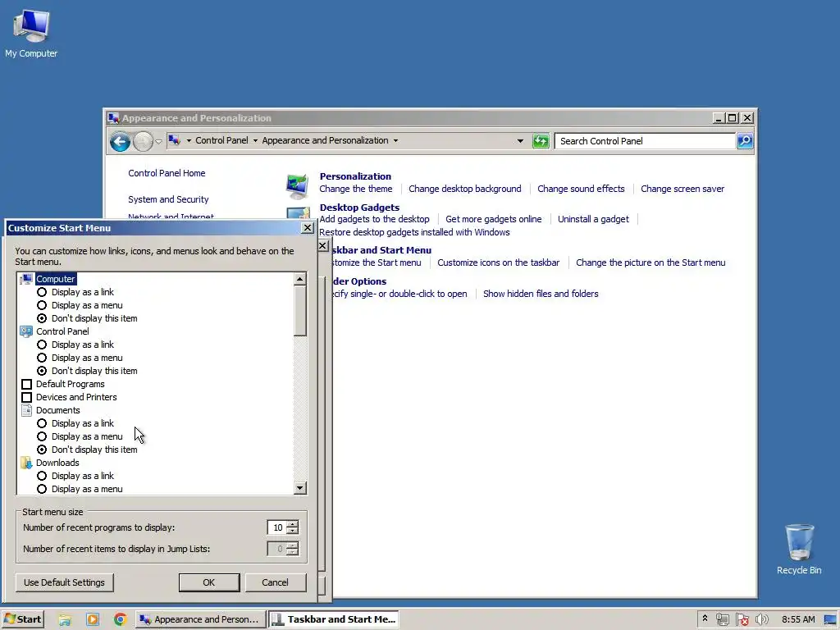Screen dimensions: 840x630
Task: Click the recent programs number field
Action: (x=277, y=527)
